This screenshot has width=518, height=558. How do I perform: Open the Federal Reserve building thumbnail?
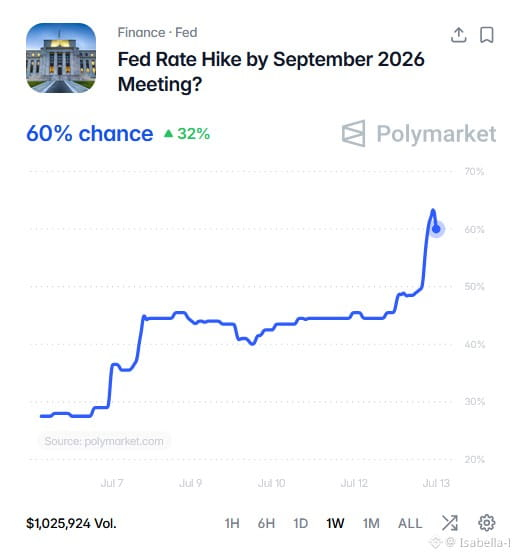(61, 58)
